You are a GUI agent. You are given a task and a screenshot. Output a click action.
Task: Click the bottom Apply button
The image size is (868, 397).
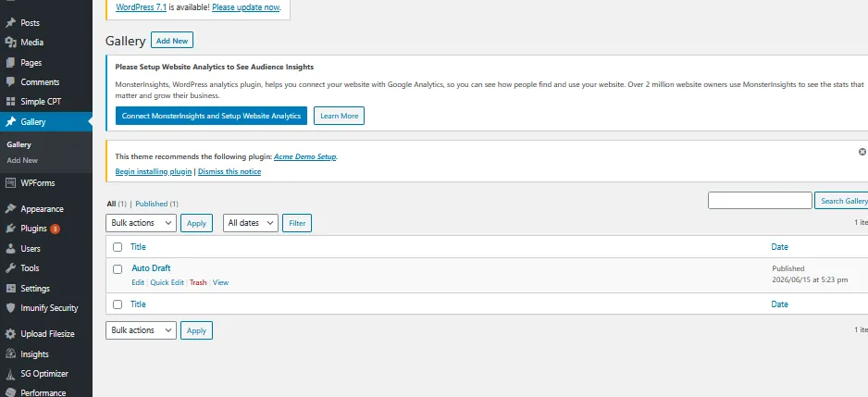(x=196, y=330)
